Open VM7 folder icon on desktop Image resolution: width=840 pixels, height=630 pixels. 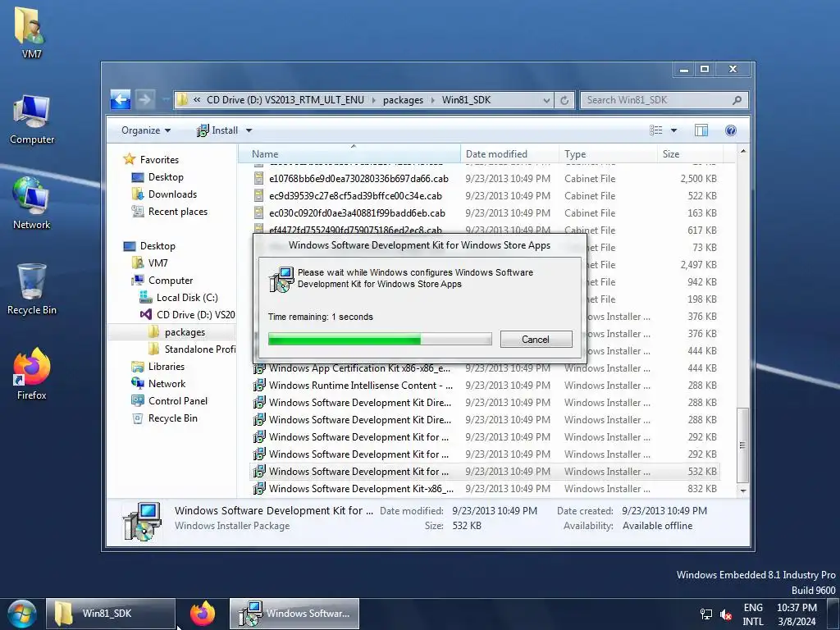coord(31,32)
